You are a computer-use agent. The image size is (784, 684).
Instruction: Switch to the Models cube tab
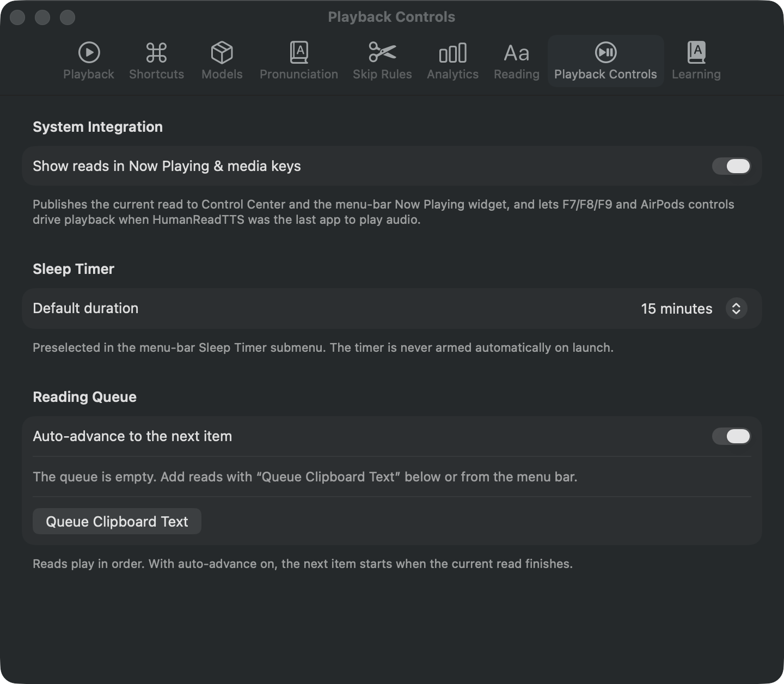222,61
